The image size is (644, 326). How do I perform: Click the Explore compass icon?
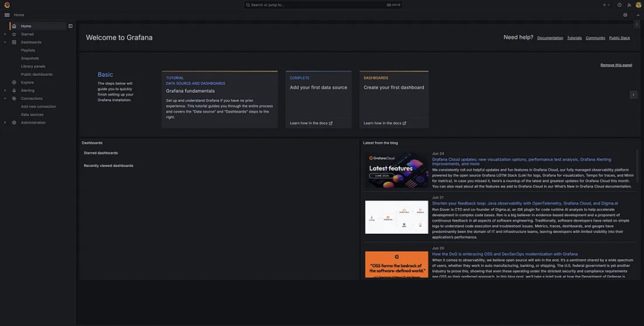coord(14,82)
